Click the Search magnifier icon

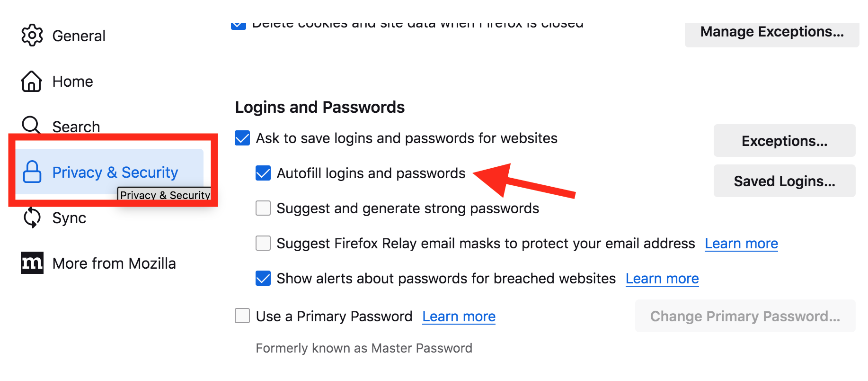[x=32, y=125]
